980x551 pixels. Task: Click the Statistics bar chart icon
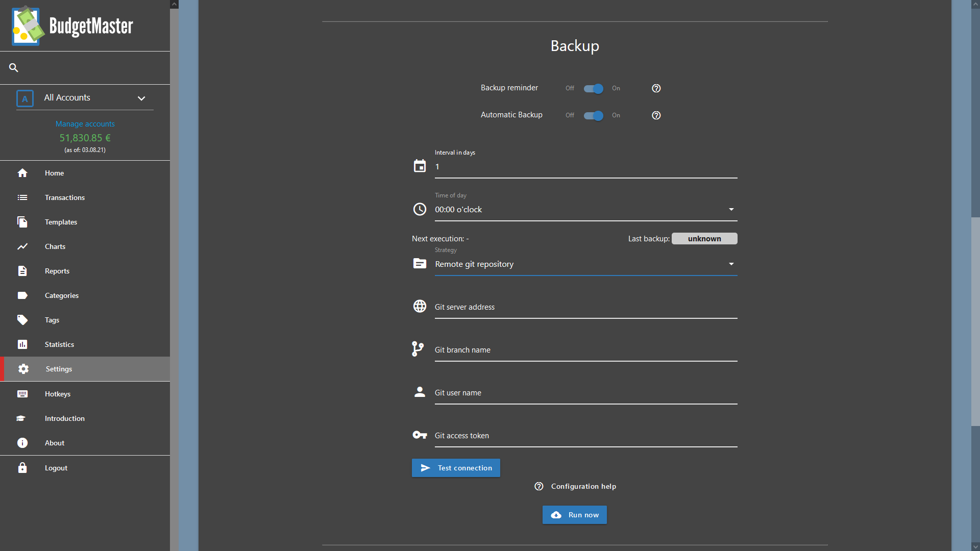coord(22,344)
